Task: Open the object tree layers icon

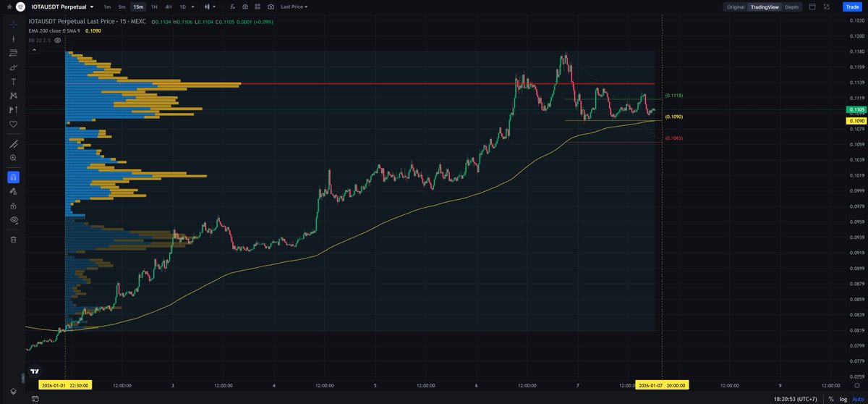Action: [x=14, y=390]
